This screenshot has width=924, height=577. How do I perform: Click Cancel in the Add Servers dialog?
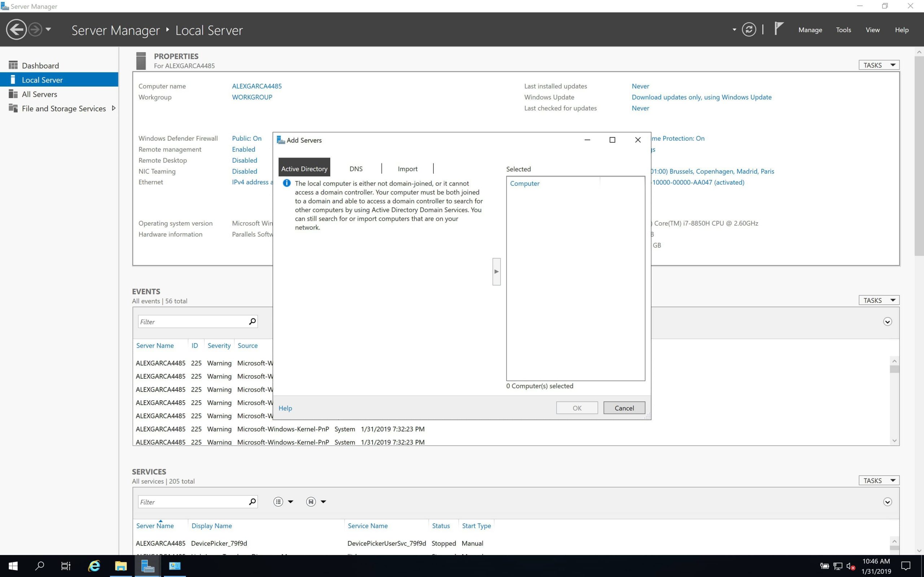(x=624, y=408)
